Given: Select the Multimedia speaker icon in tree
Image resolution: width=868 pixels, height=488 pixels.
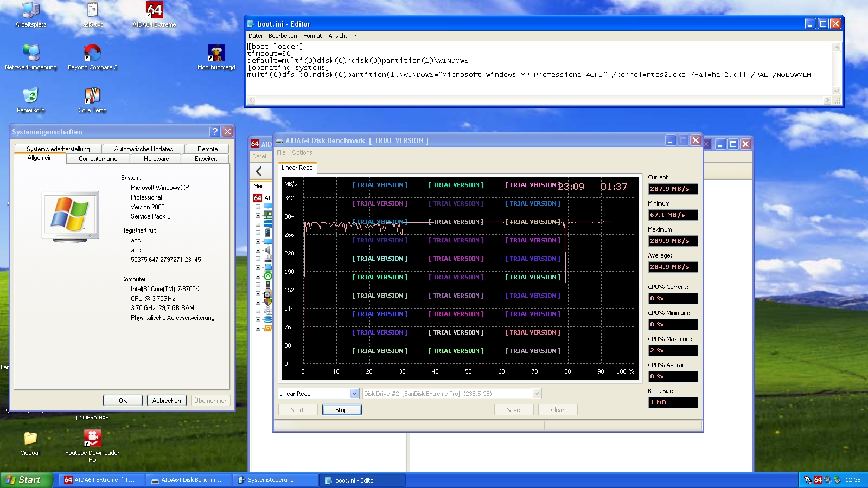Looking at the screenshot, I should coord(267,250).
